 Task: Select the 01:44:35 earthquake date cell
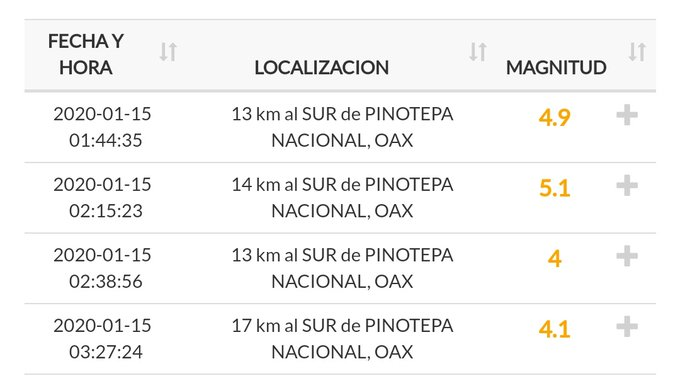click(x=102, y=127)
